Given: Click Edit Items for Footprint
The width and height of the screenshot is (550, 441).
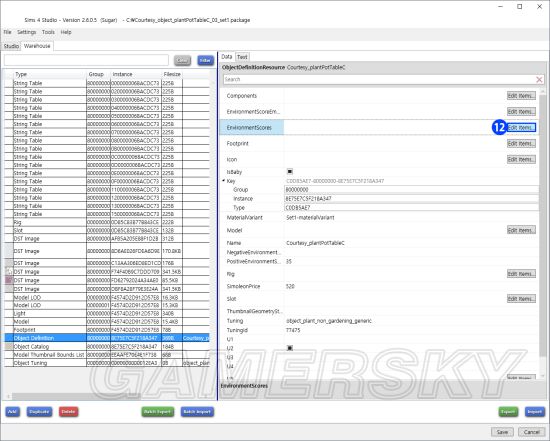Looking at the screenshot, I should click(521, 143).
